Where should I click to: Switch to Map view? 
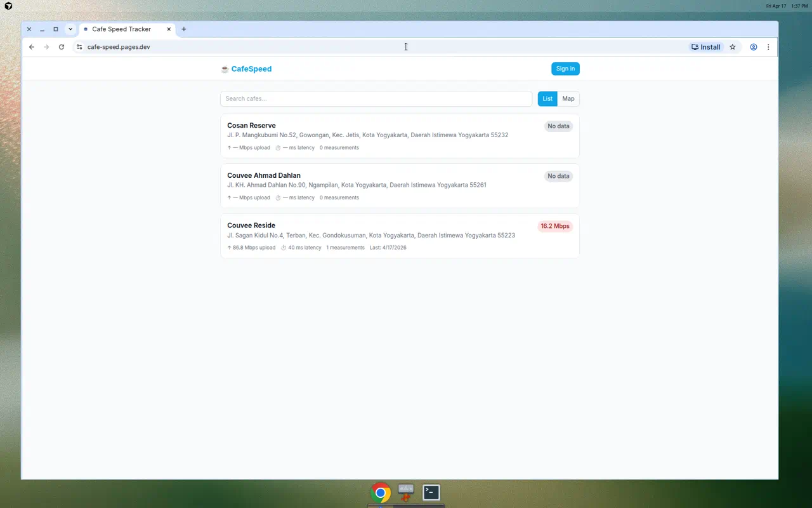568,98
